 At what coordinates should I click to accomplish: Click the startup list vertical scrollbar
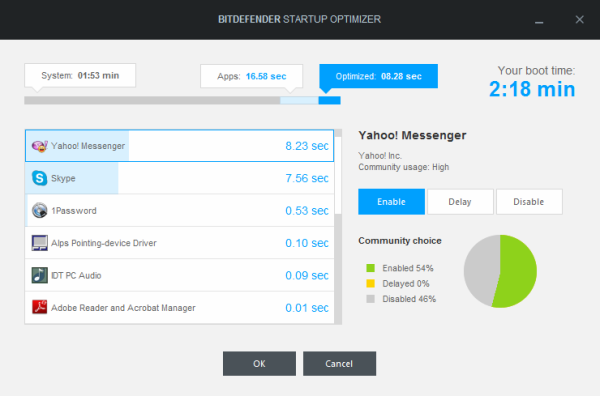click(x=338, y=227)
